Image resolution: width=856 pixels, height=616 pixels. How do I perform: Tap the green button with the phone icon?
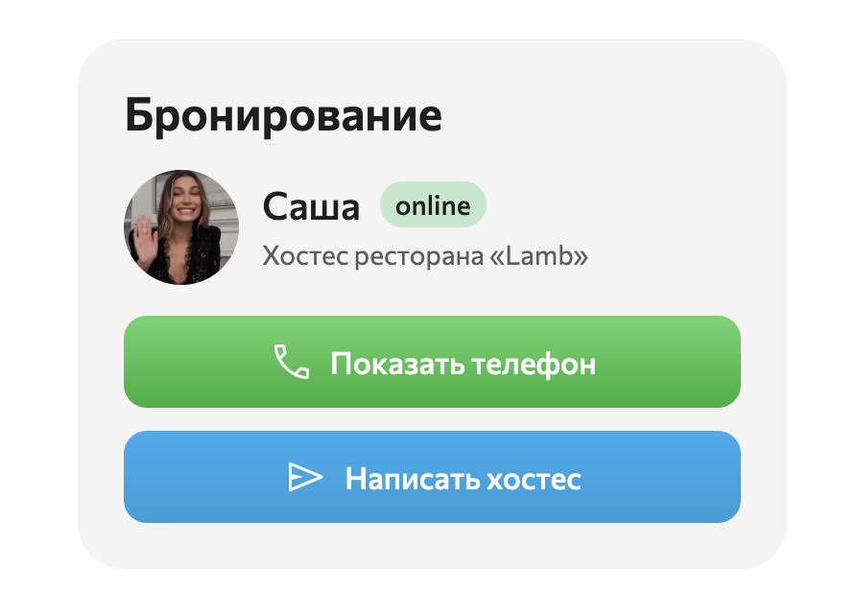[x=432, y=362]
